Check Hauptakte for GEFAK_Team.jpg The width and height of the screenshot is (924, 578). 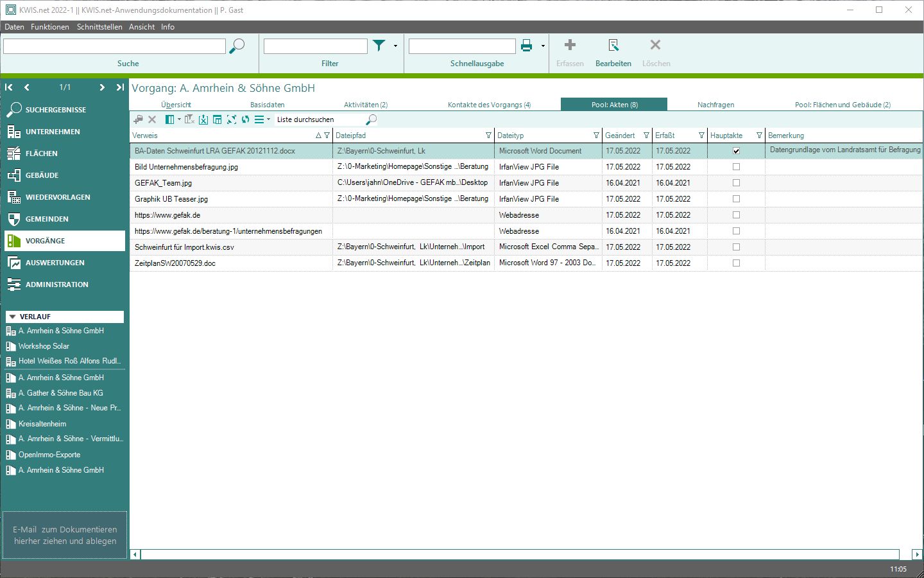tap(736, 183)
